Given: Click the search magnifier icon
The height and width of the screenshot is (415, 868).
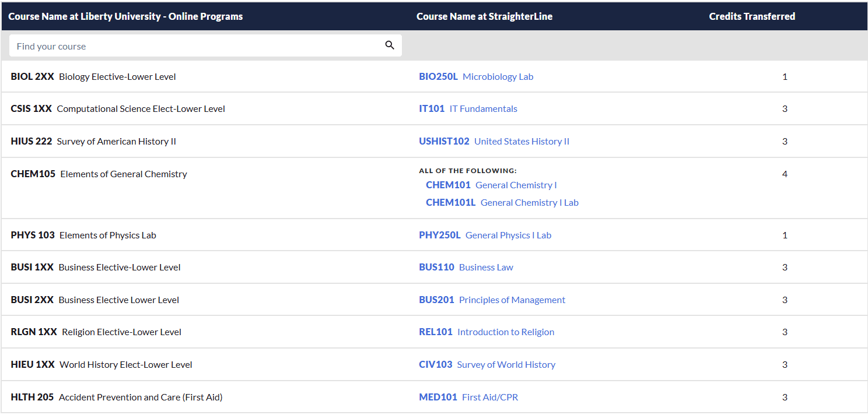Looking at the screenshot, I should pyautogui.click(x=390, y=45).
